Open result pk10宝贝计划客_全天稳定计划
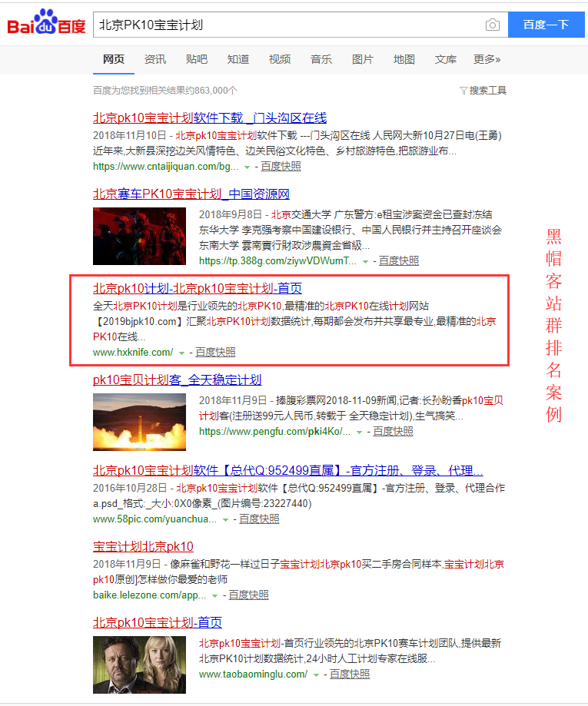Viewport: 588px width, 706px height. [x=177, y=380]
